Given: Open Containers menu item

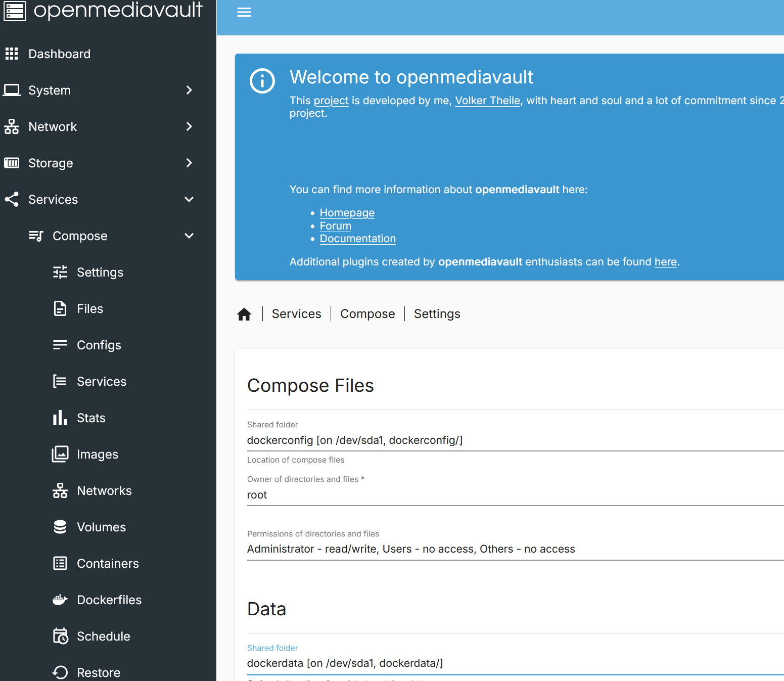Looking at the screenshot, I should 108,563.
